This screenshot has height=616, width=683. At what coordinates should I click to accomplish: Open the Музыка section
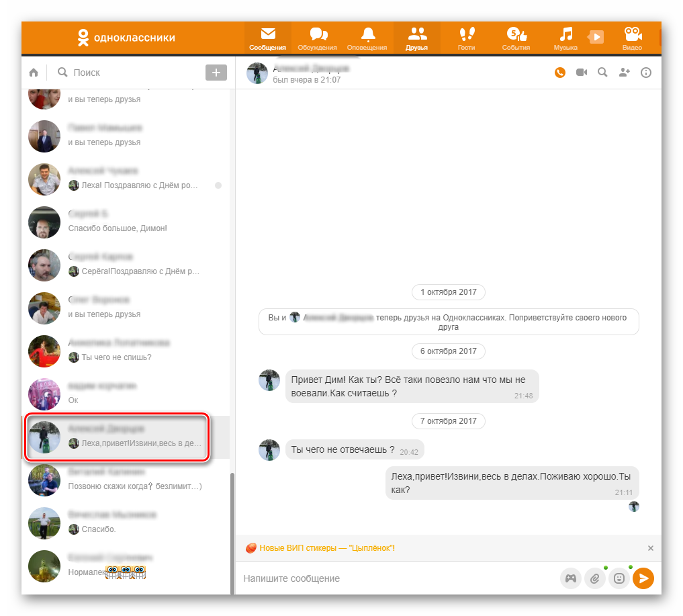tap(565, 39)
